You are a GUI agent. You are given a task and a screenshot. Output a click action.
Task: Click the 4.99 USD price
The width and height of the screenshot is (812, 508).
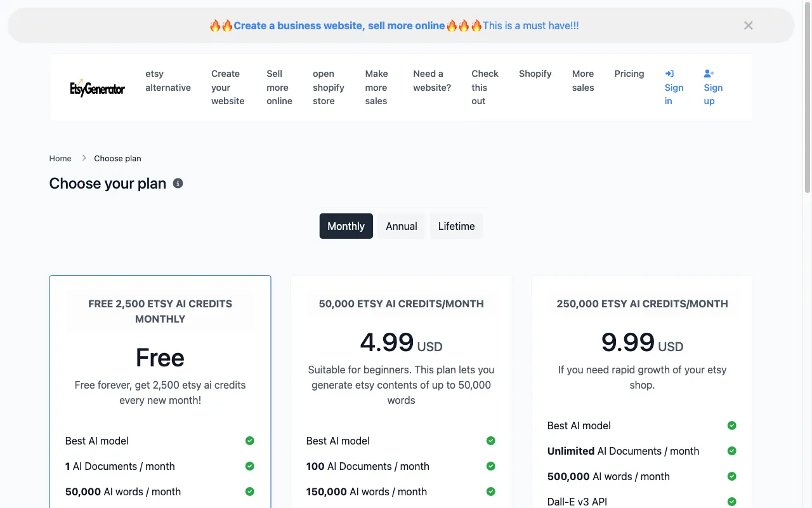click(x=402, y=343)
